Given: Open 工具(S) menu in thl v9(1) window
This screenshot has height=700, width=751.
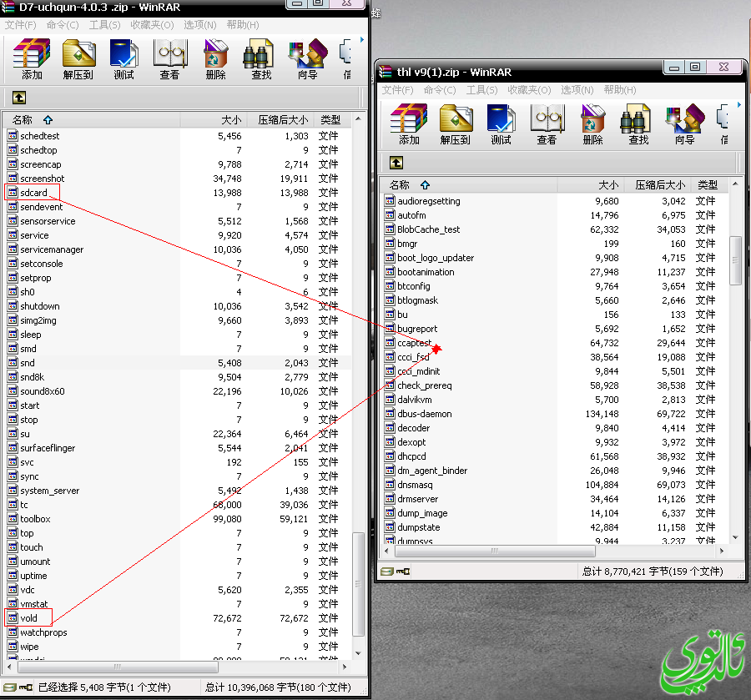Looking at the screenshot, I should click(x=481, y=90).
